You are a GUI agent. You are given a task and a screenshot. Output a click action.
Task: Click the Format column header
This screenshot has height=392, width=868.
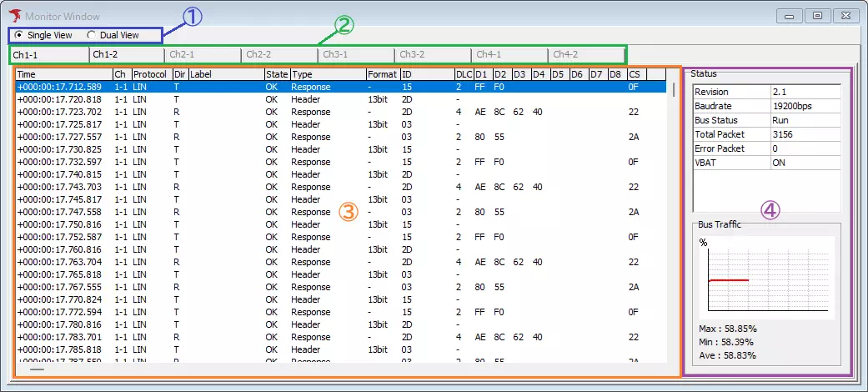click(x=382, y=74)
